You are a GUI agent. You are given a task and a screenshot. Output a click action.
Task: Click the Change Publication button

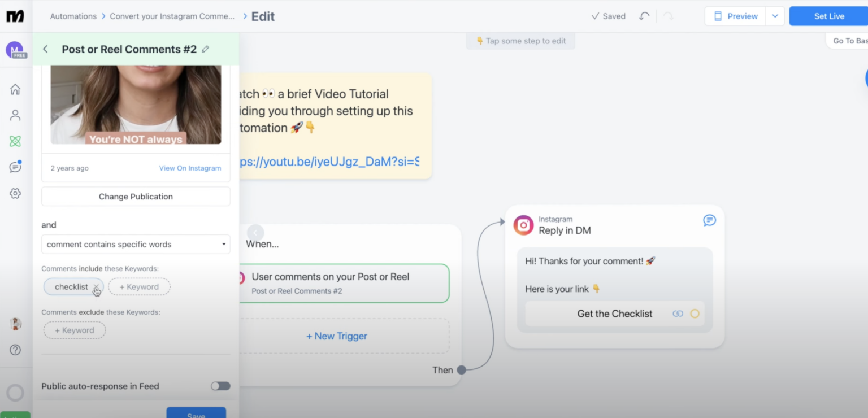click(136, 197)
